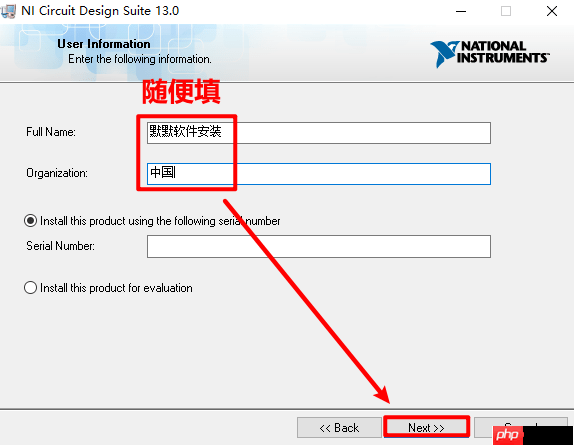Click the National Instruments logo
574x445 pixels.
point(490,54)
